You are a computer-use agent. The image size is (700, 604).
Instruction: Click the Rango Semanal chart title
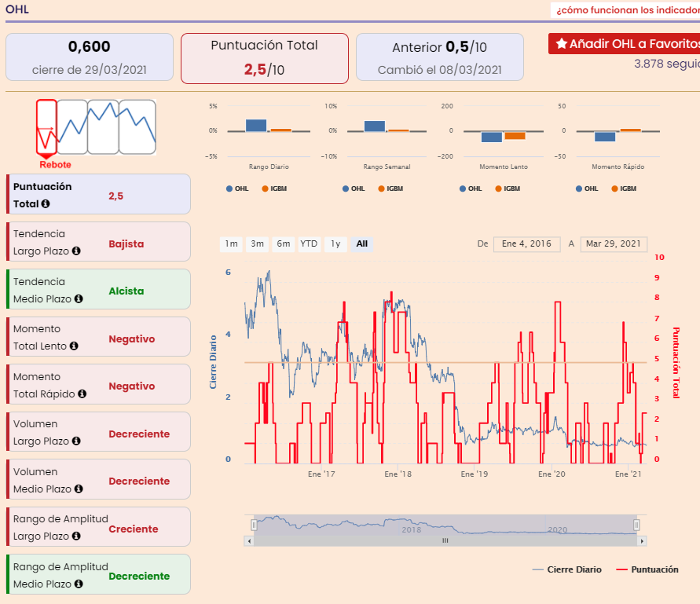point(387,167)
